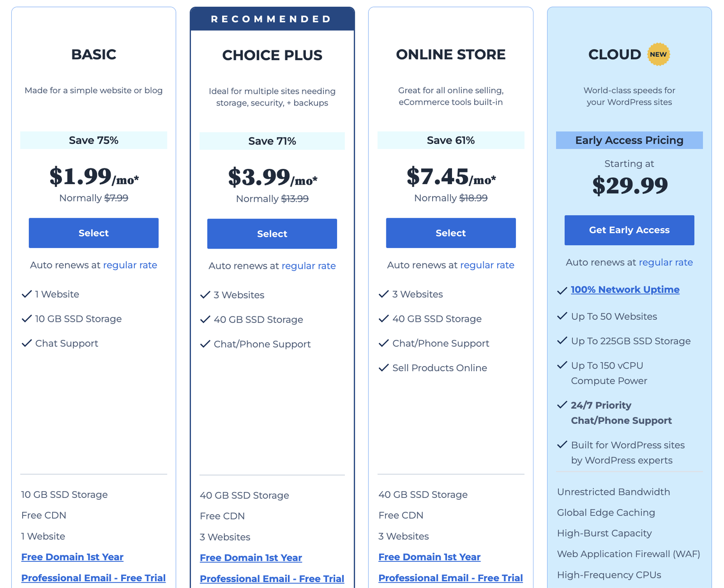Click checkmark next to Up To 150 vCPU
Image resolution: width=724 pixels, height=588 pixels.
click(562, 365)
